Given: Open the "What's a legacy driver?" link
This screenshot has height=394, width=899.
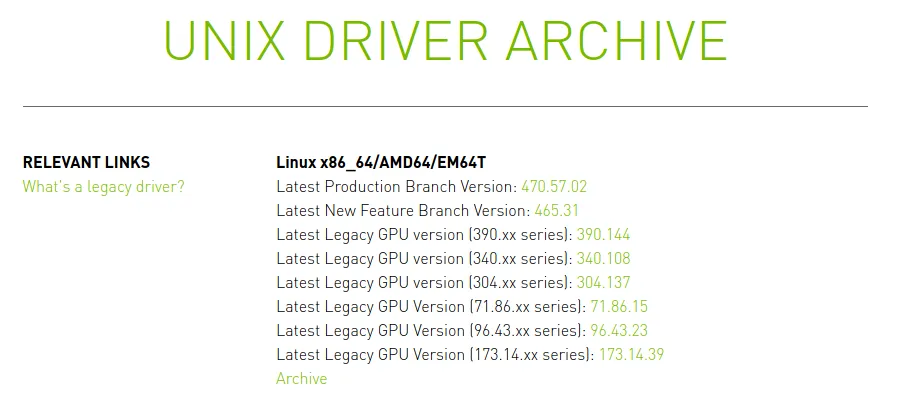Looking at the screenshot, I should point(104,186).
